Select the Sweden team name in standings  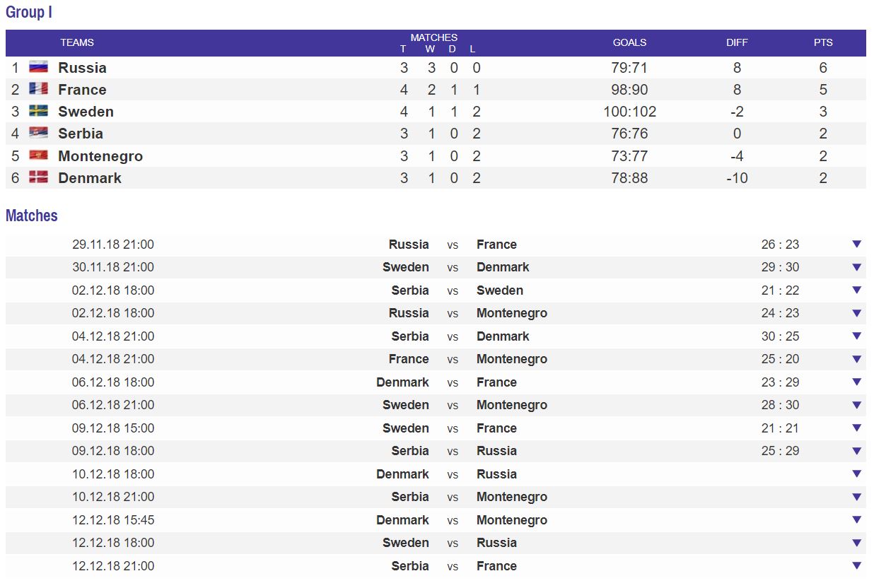click(x=86, y=112)
